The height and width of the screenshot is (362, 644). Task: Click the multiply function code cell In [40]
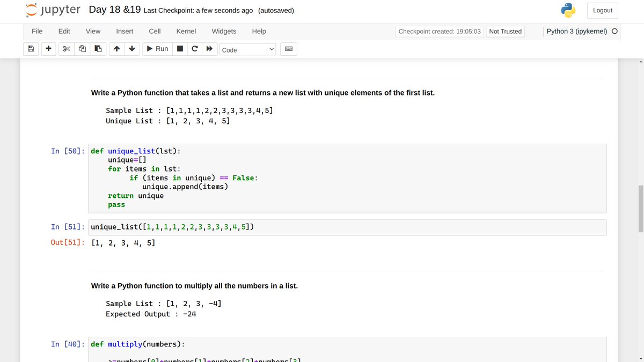coord(348,349)
